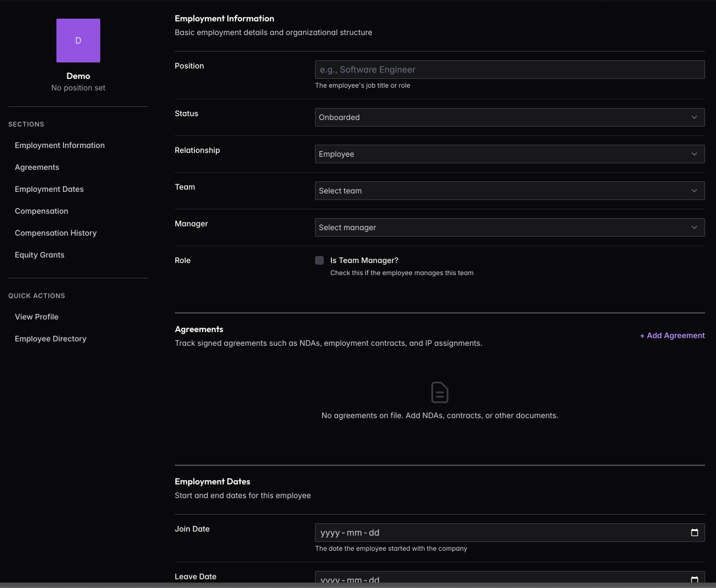Open the Leave Date calendar picker icon

tap(694, 579)
